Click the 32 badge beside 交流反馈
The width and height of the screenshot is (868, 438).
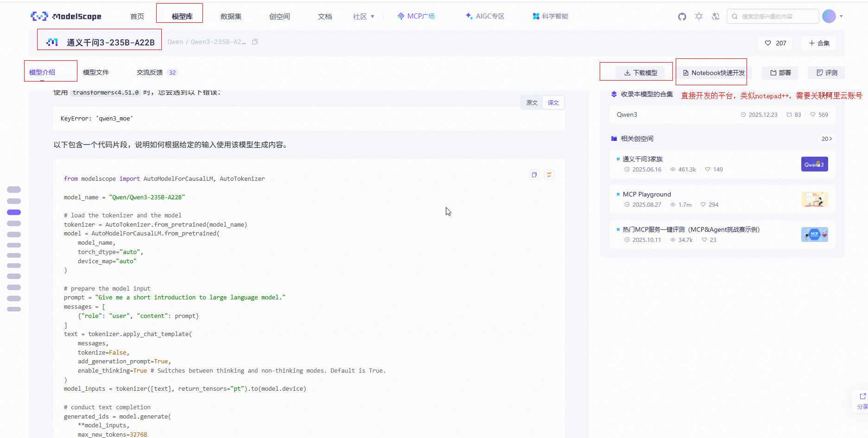172,72
